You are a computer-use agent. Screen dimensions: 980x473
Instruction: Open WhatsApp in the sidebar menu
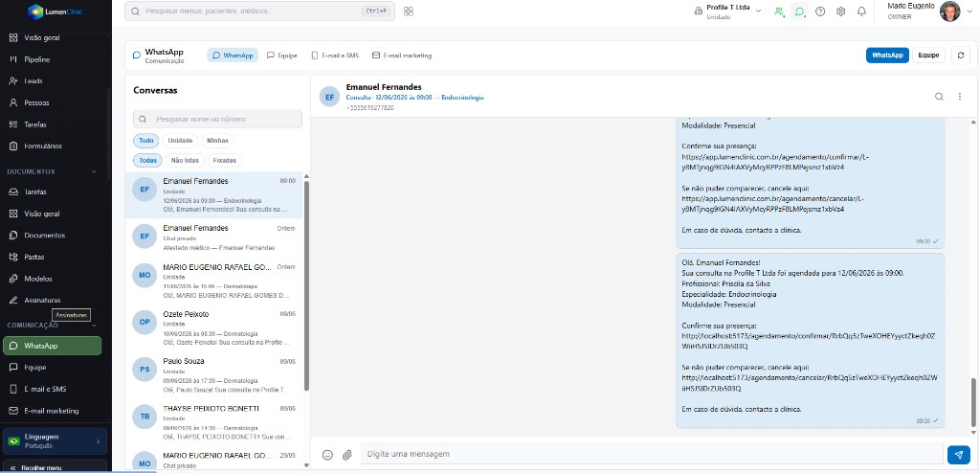click(53, 346)
